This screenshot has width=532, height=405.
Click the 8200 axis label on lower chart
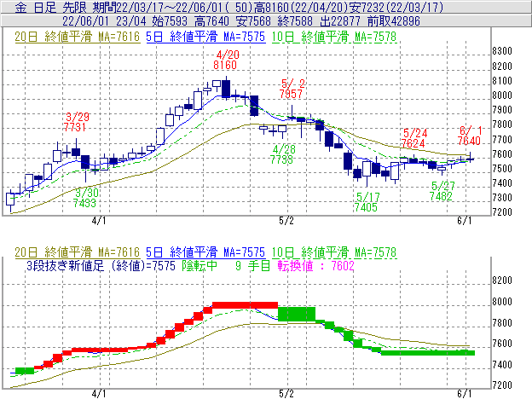coord(502,281)
